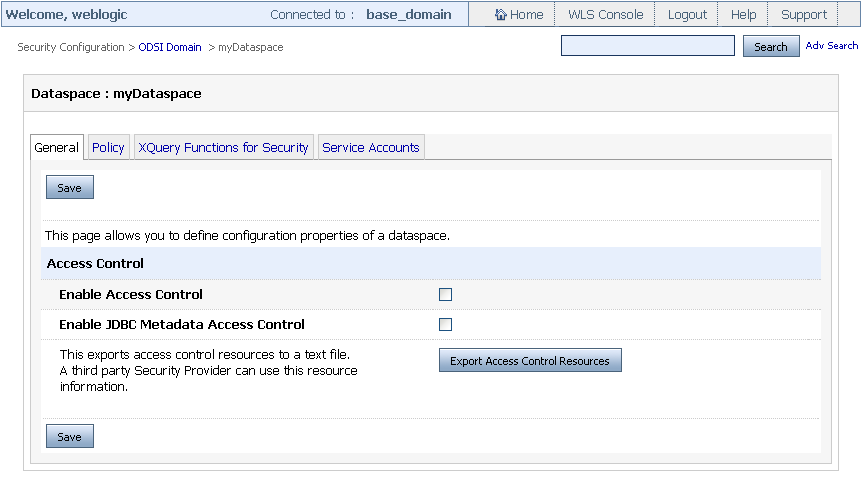This screenshot has height=483, width=862.
Task: Click the Home house icon
Action: pyautogui.click(x=500, y=14)
